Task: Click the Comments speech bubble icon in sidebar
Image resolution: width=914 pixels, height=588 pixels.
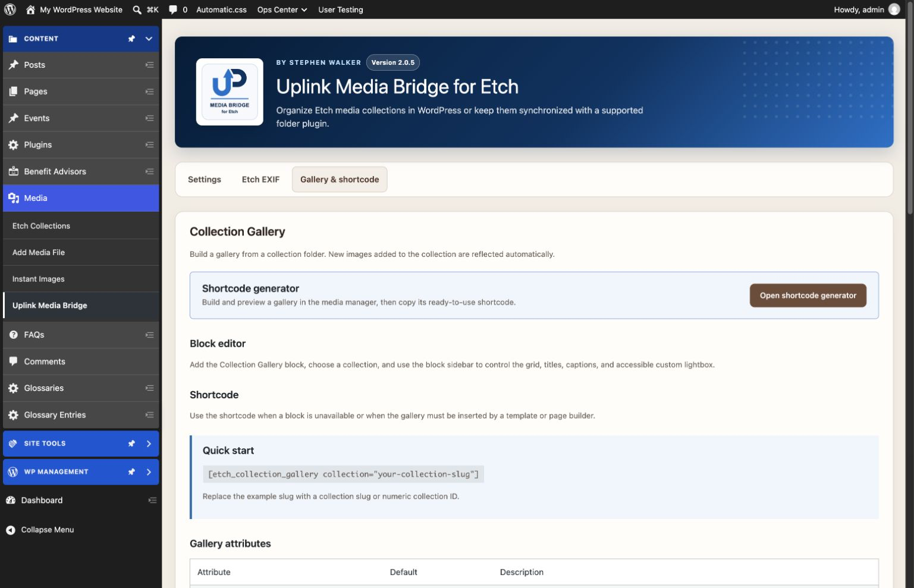Action: (x=13, y=361)
